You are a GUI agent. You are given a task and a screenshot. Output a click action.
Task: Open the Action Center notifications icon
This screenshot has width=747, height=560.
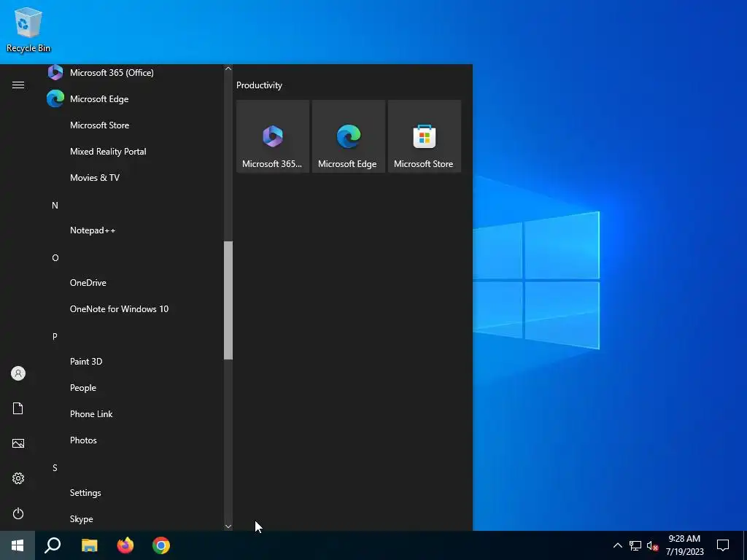pos(723,545)
